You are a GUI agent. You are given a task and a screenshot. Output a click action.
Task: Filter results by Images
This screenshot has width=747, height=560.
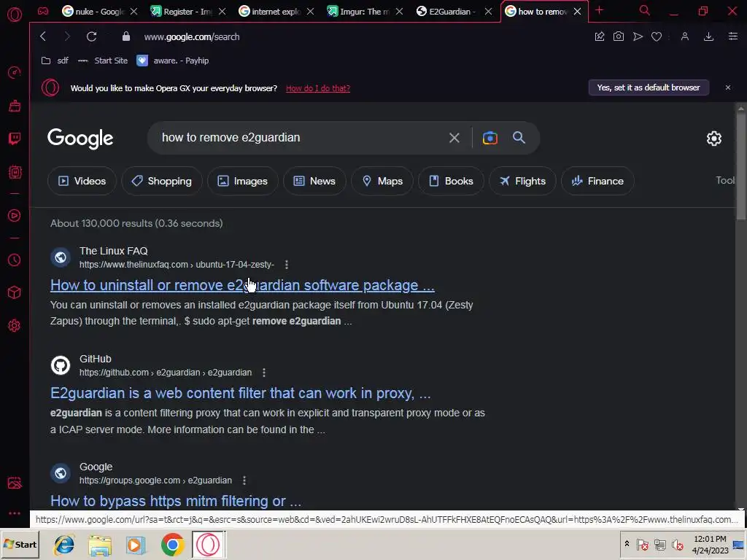tap(242, 181)
